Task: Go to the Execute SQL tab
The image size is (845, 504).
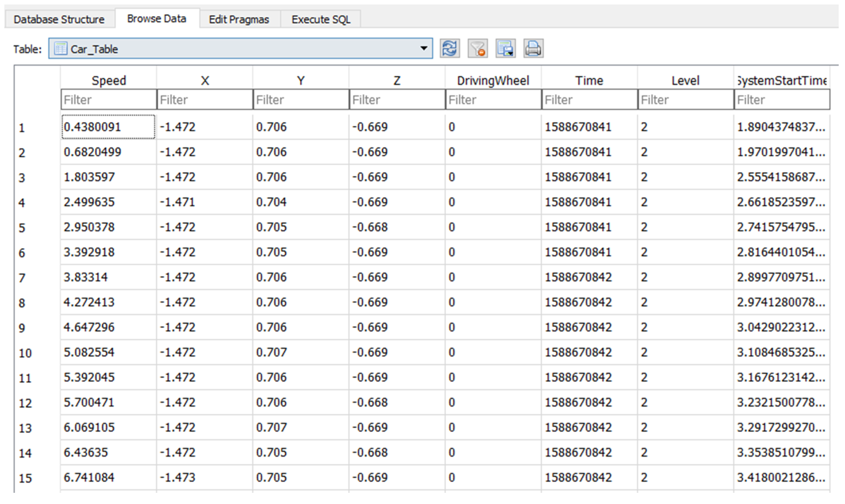Action: [x=321, y=19]
